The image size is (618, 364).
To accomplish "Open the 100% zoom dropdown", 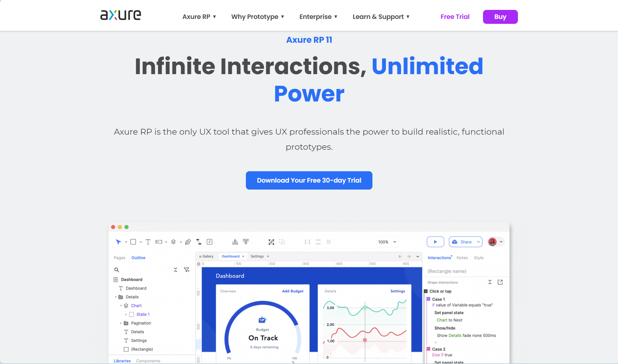I will 387,242.
